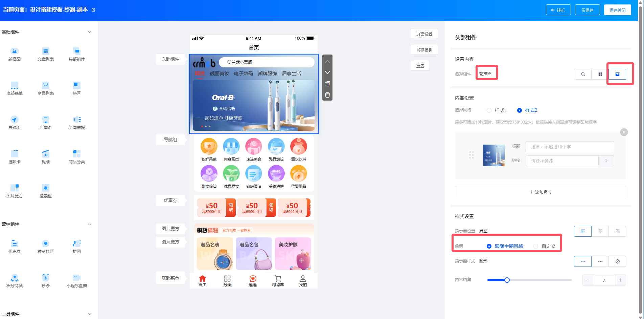Click the 内容圆角 slider handle
Viewport: 644px width, 319px height.
507,280
